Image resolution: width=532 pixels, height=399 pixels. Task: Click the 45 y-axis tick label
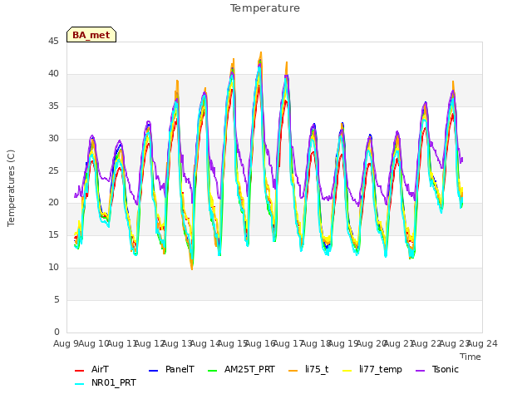coord(53,42)
